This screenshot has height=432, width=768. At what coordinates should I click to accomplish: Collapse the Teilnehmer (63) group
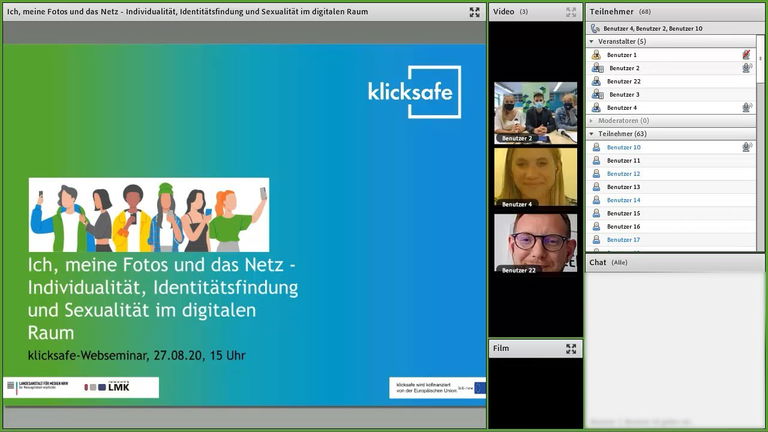591,133
